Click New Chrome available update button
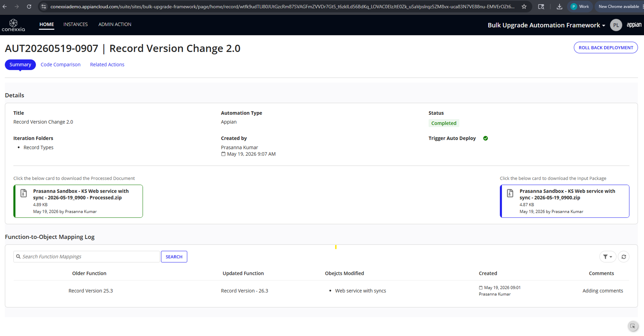Screen dimensions: 644x336 coord(619,7)
